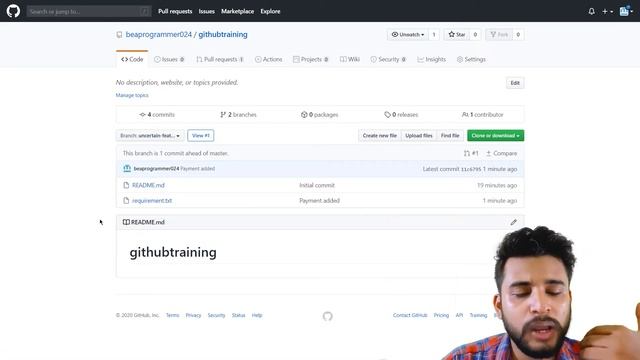Switch to the repository Issues tab
Viewport: 640px width, 360px height.
[169, 59]
